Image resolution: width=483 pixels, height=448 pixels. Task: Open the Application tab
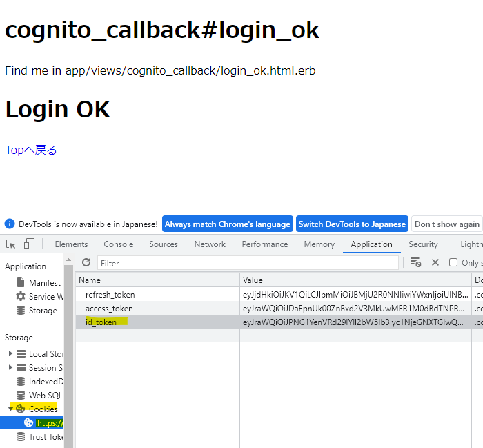(x=371, y=244)
